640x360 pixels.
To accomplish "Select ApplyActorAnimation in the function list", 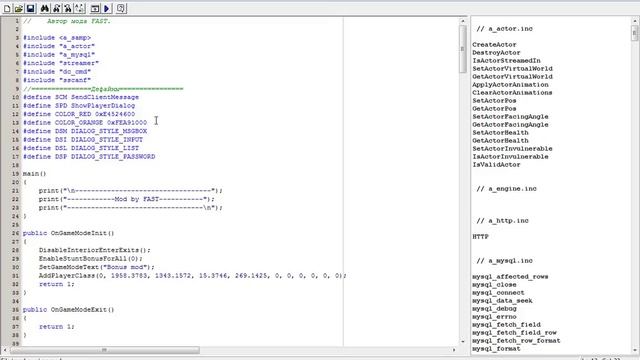I will tap(510, 84).
